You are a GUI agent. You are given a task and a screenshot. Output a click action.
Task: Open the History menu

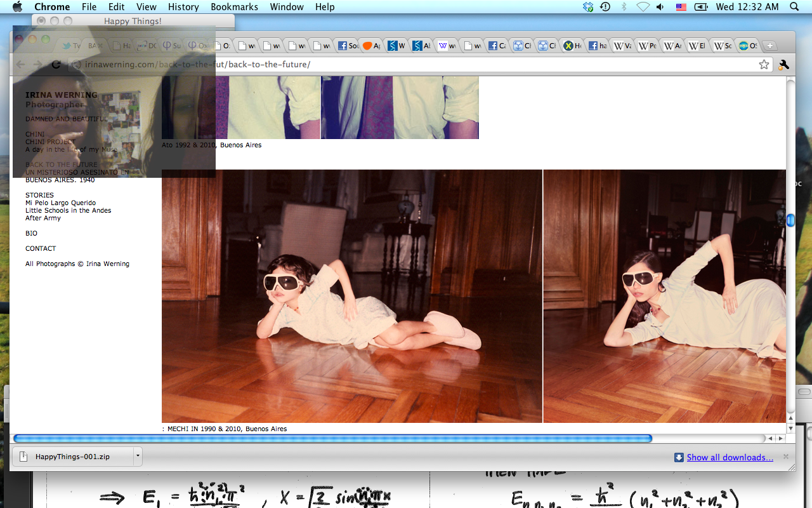(183, 7)
